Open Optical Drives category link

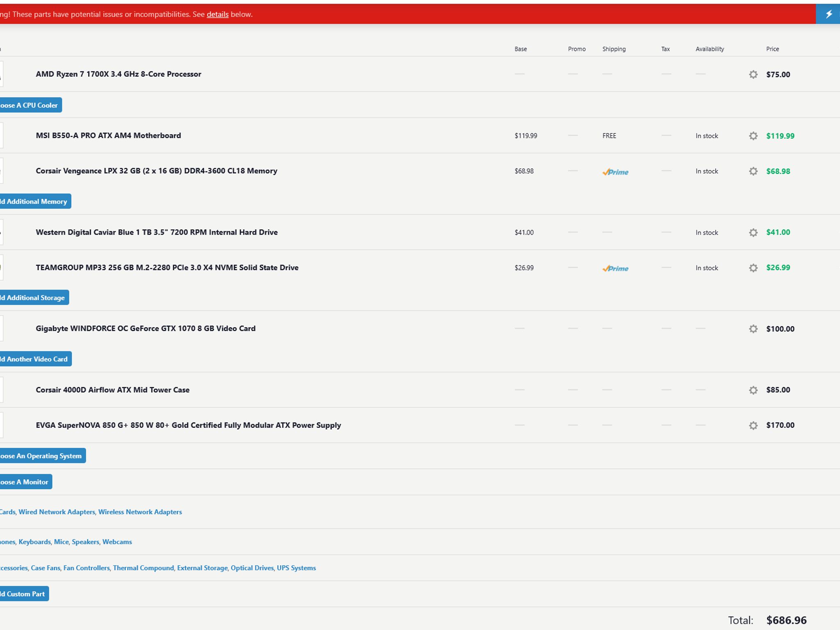pyautogui.click(x=252, y=568)
